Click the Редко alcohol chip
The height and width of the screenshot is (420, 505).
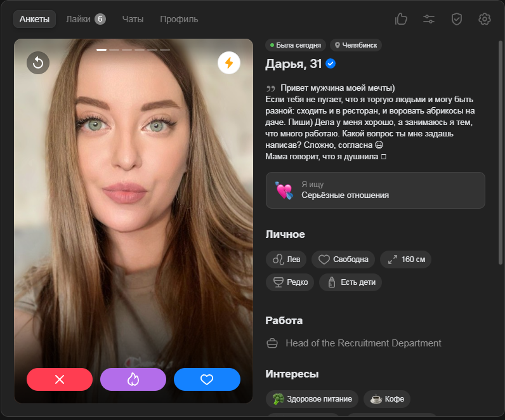pyautogui.click(x=290, y=282)
